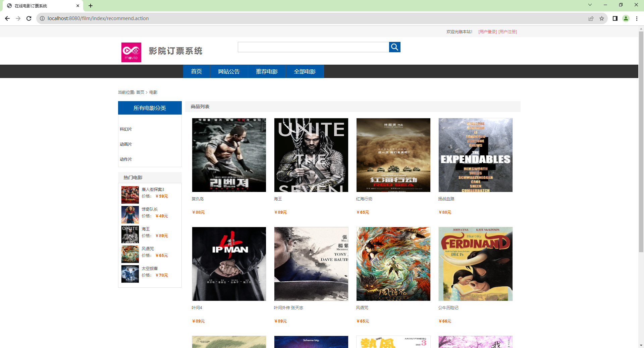Open the tab search chevron
The image size is (644, 348).
(x=590, y=5)
